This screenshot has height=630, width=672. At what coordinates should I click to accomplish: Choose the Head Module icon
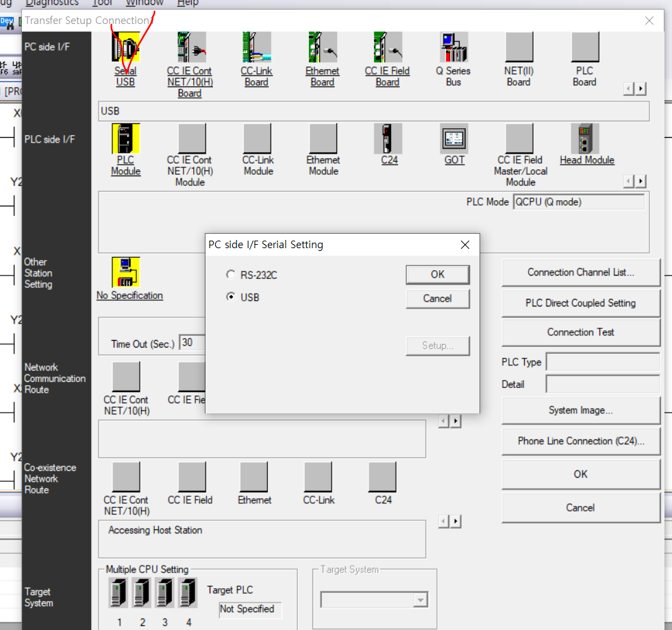(585, 138)
